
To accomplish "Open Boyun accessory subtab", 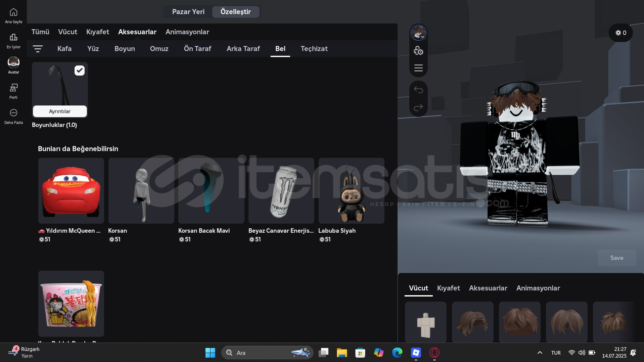I will click(125, 49).
